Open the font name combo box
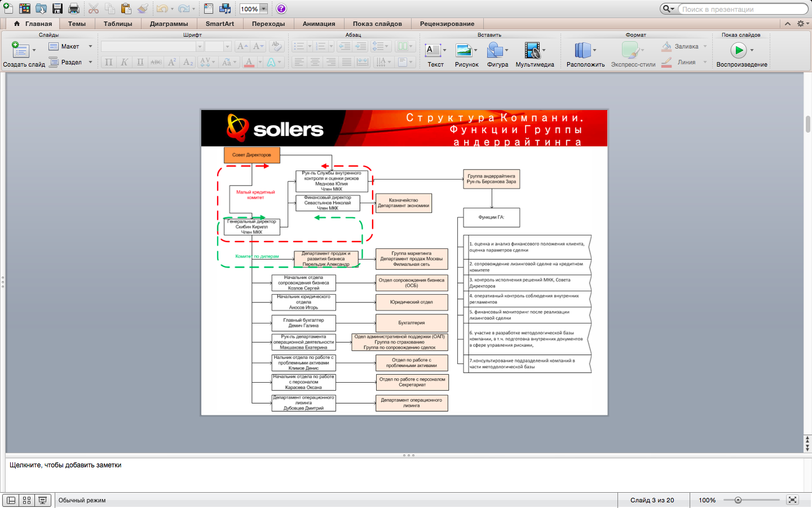This screenshot has height=508, width=812. 152,46
